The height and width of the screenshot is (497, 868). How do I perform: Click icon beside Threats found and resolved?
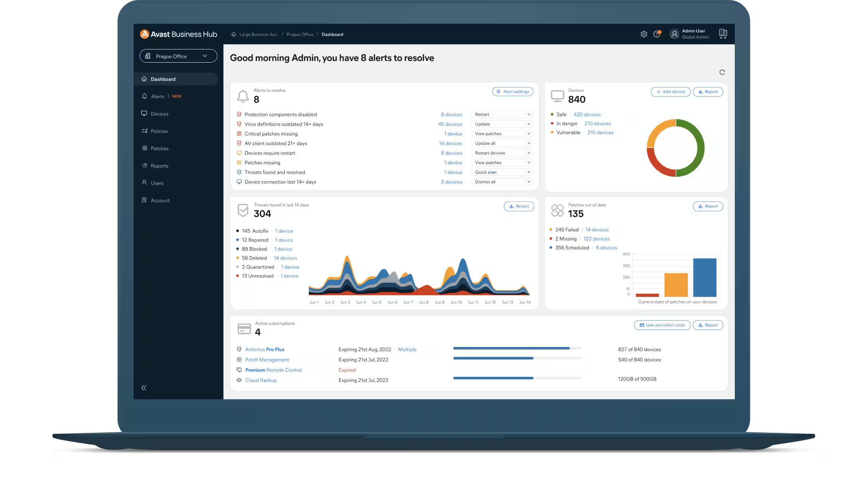[239, 172]
